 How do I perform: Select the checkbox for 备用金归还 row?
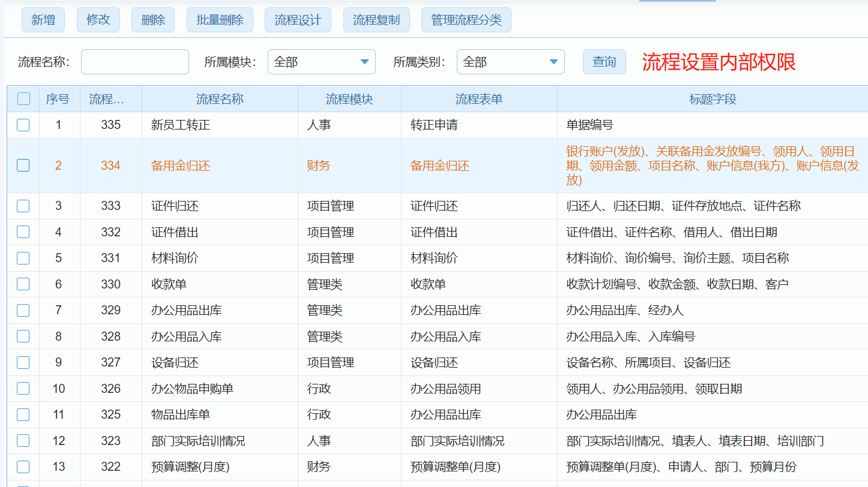23,166
